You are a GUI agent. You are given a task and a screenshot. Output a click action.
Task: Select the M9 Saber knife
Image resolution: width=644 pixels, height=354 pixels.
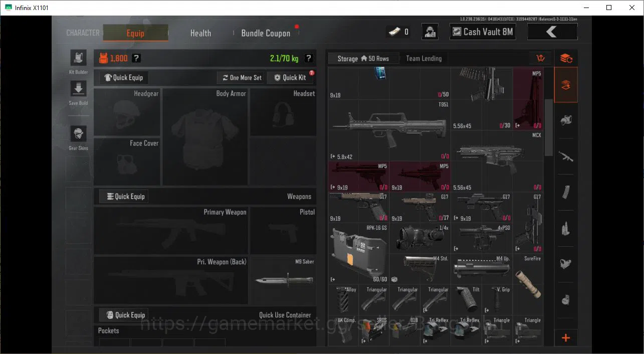click(283, 280)
